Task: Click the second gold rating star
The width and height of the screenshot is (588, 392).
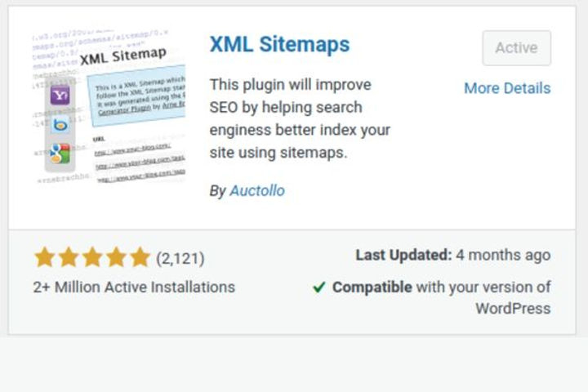Action: coord(69,257)
